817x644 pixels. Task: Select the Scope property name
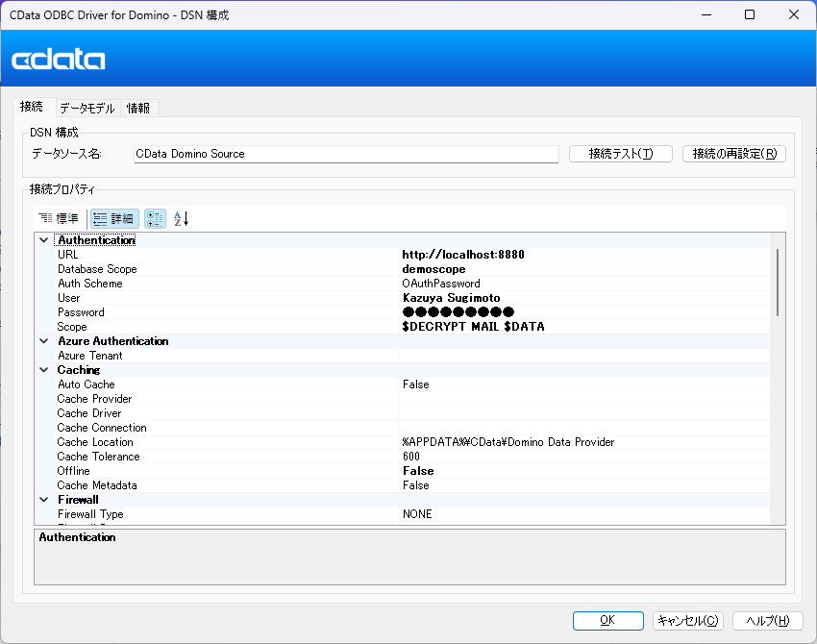pos(72,327)
